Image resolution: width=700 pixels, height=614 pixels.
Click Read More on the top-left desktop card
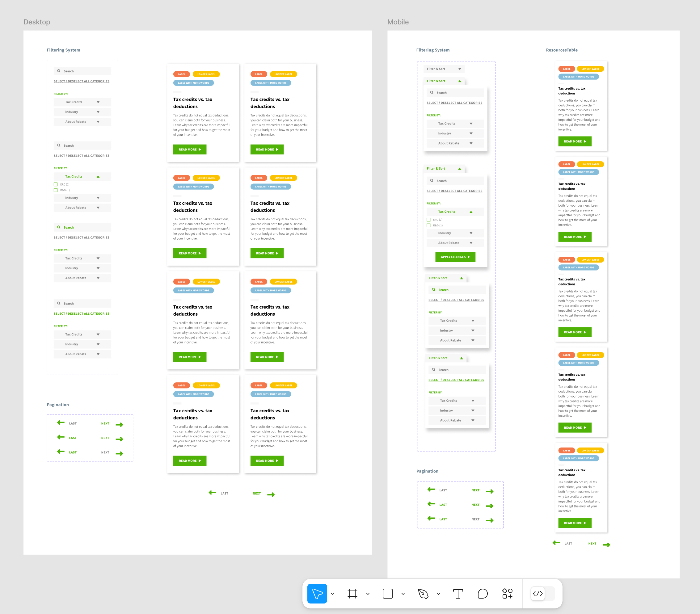tap(189, 149)
